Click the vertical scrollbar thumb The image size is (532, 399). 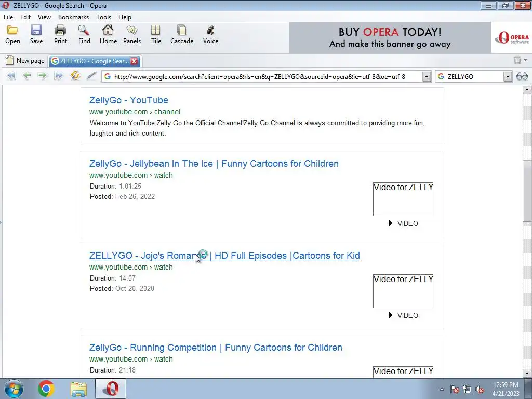(x=527, y=191)
